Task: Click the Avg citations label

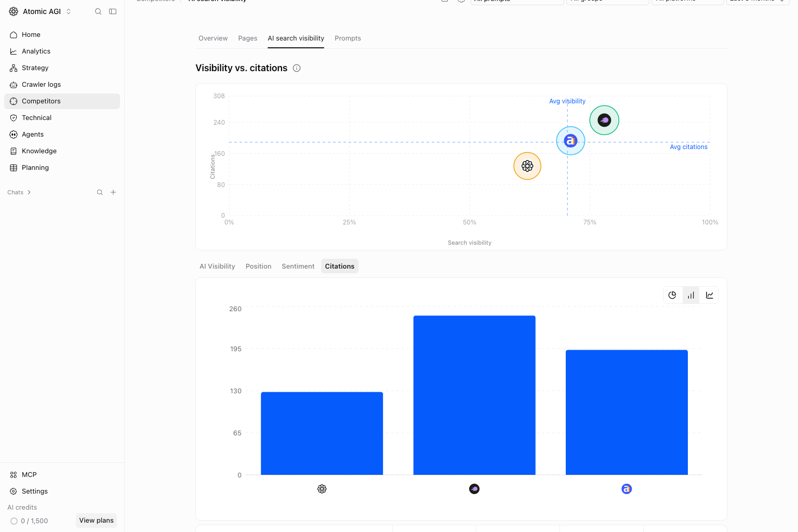Action: pyautogui.click(x=688, y=147)
